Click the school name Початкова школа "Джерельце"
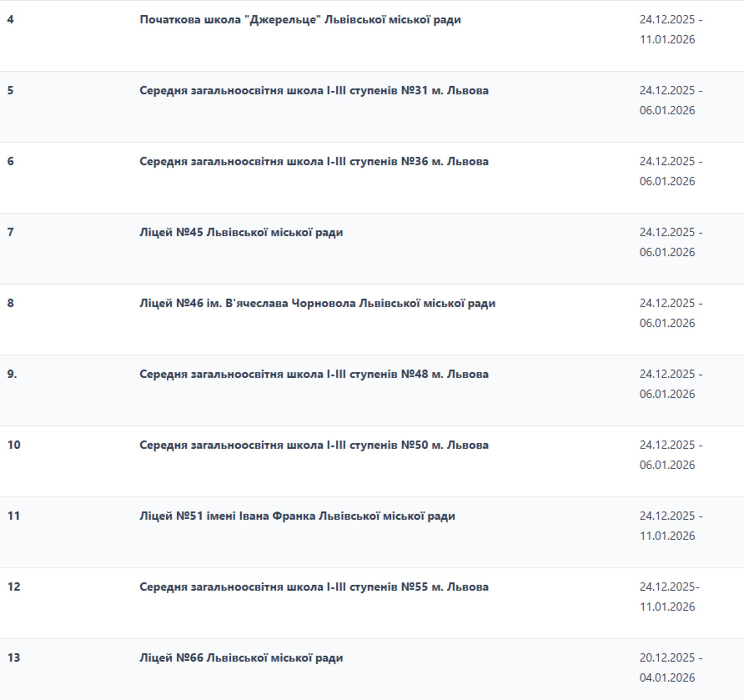The width and height of the screenshot is (744, 700). coord(300,19)
